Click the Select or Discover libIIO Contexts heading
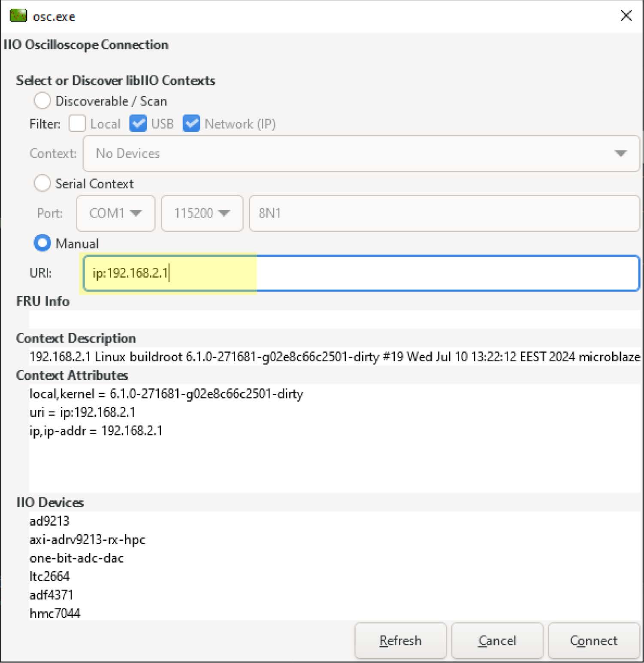This screenshot has height=663, width=644. coord(116,80)
